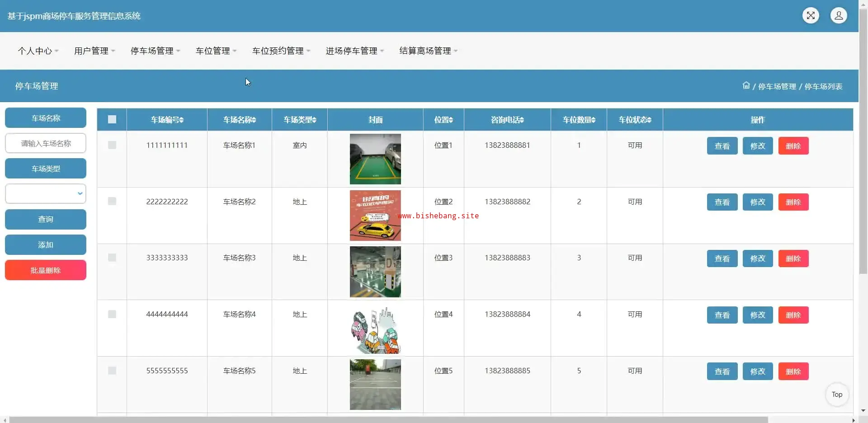Sort by 车位状态 column header
The height and width of the screenshot is (423, 868).
pos(635,120)
